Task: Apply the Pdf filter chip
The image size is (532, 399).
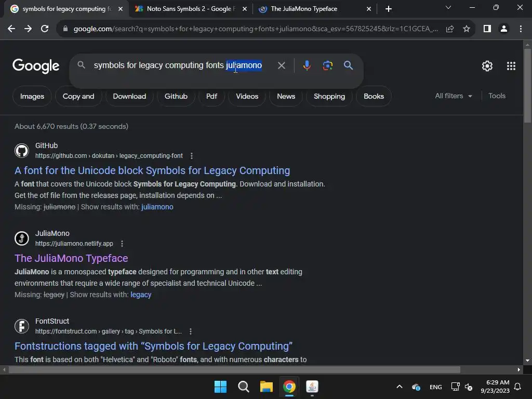Action: [x=212, y=96]
